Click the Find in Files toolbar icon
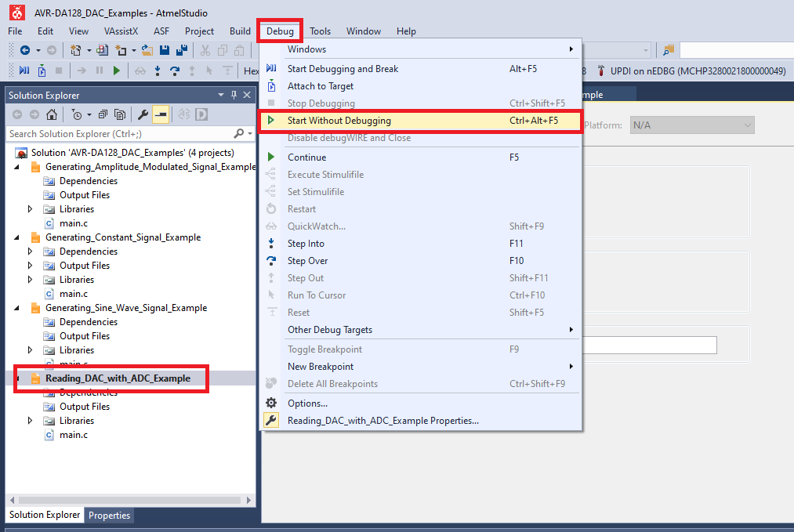The image size is (794, 532). [669, 50]
